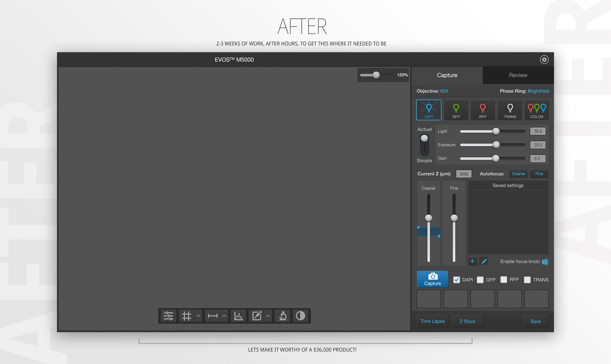
Task: Toggle the contrast half-circle icon
Action: (x=300, y=316)
